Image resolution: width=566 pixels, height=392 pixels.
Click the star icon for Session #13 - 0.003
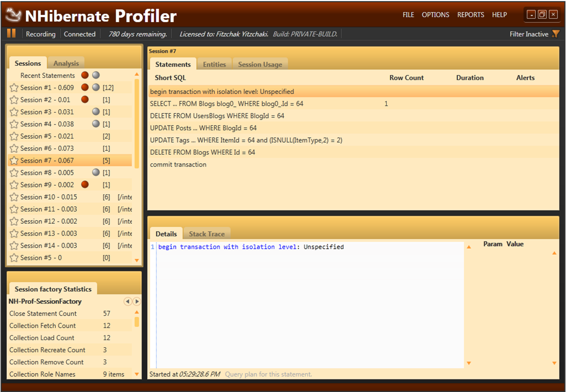pyautogui.click(x=14, y=233)
